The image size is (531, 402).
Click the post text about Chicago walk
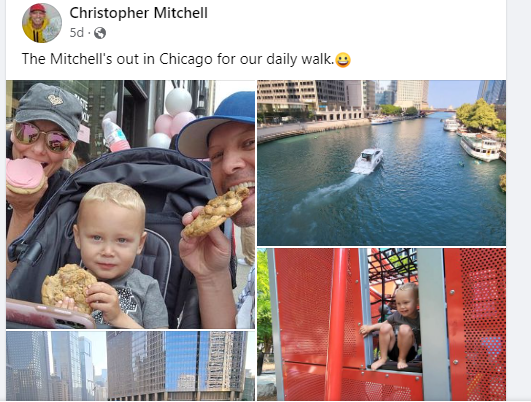[x=178, y=59]
